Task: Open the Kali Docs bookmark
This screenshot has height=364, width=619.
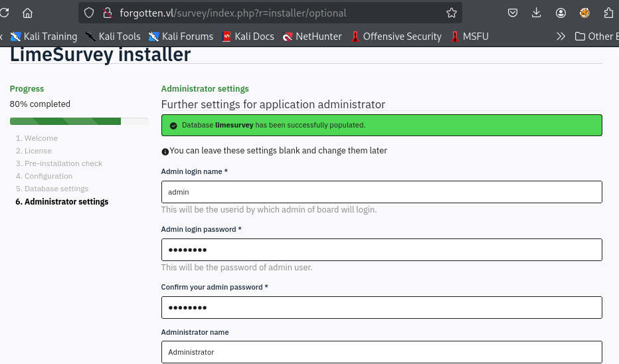Action: 248,37
